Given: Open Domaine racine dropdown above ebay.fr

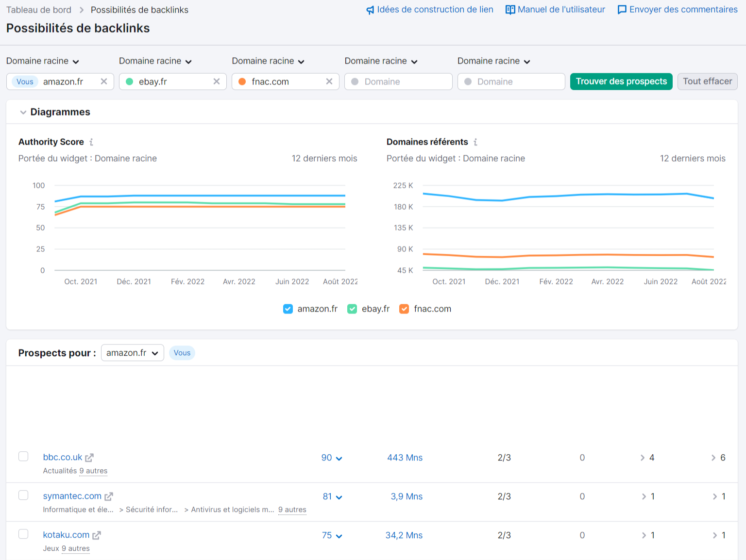Looking at the screenshot, I should [155, 61].
